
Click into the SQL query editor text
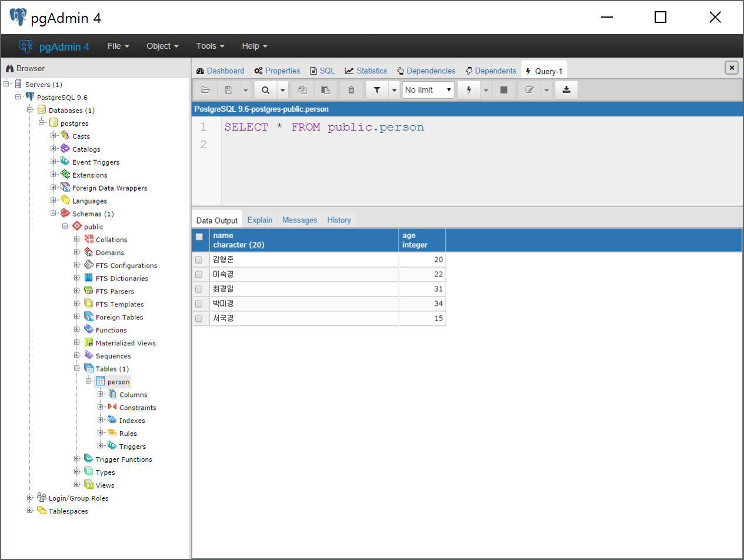point(324,127)
